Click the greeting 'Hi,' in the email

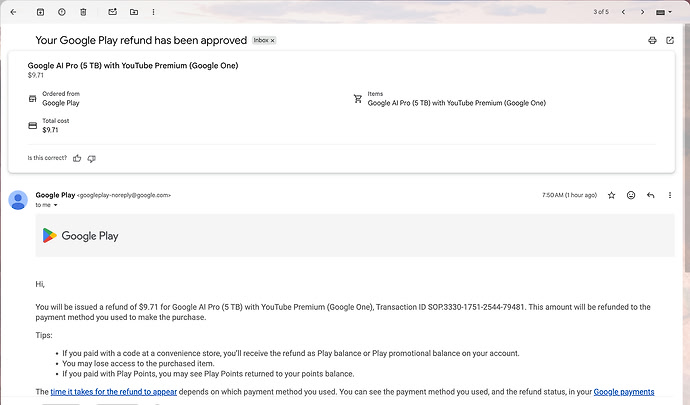click(x=40, y=284)
